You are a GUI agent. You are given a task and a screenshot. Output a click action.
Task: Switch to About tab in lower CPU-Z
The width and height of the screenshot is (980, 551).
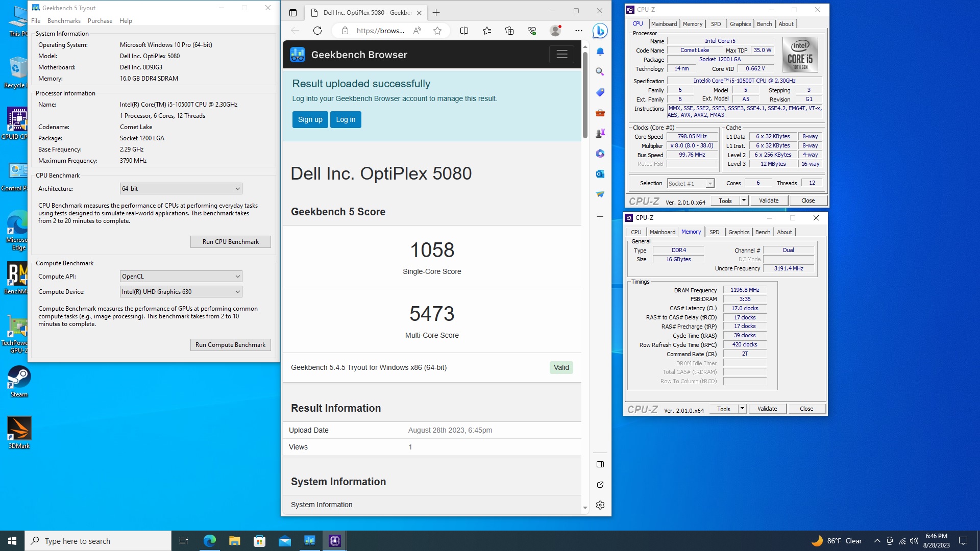785,232
